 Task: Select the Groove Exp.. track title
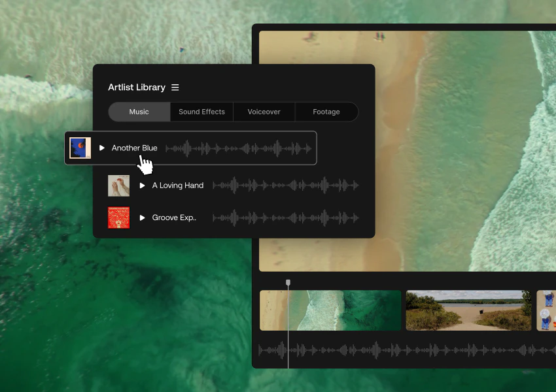(174, 218)
